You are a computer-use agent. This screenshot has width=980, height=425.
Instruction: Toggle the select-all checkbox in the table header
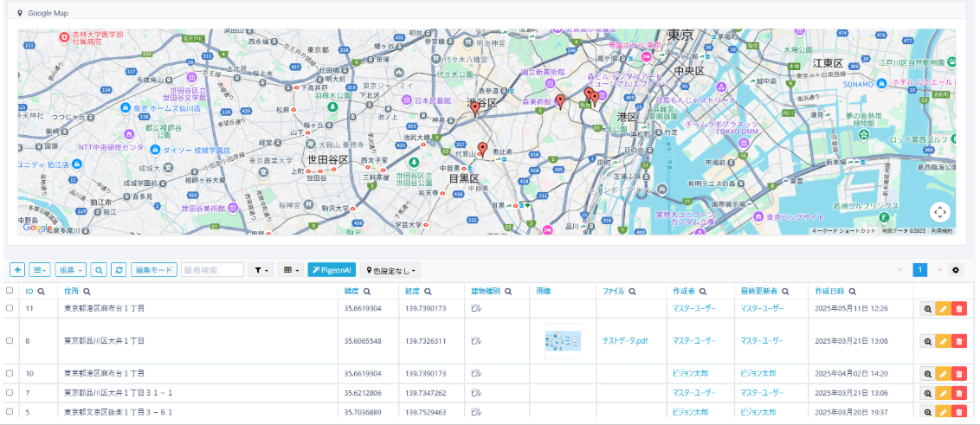[10, 292]
